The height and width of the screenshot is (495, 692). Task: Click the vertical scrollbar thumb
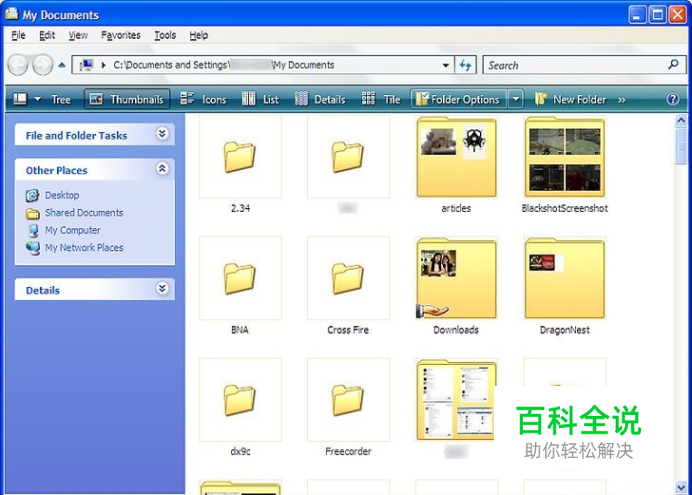681,146
